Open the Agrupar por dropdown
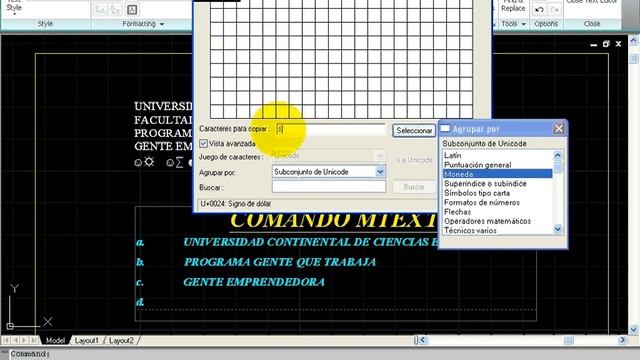The width and height of the screenshot is (640, 360). pos(380,172)
